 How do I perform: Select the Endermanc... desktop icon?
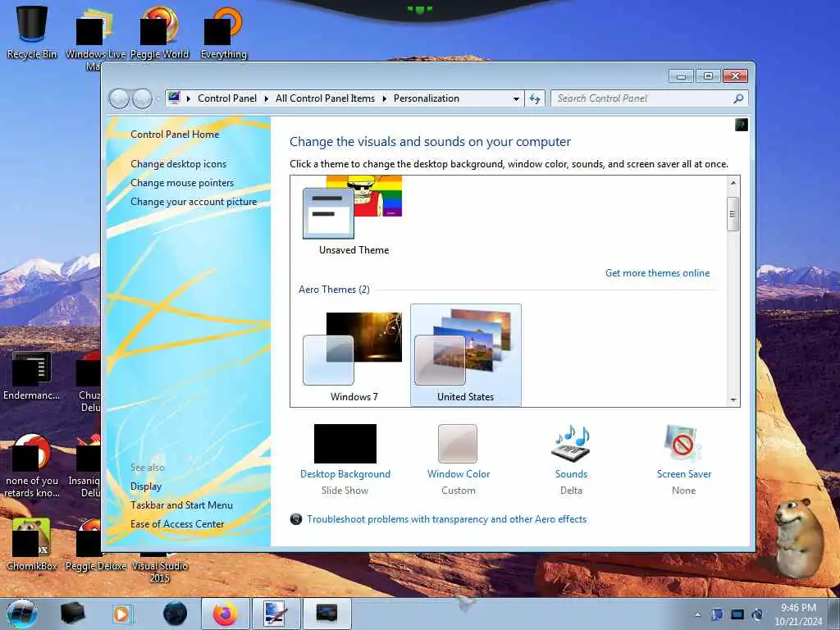(32, 376)
